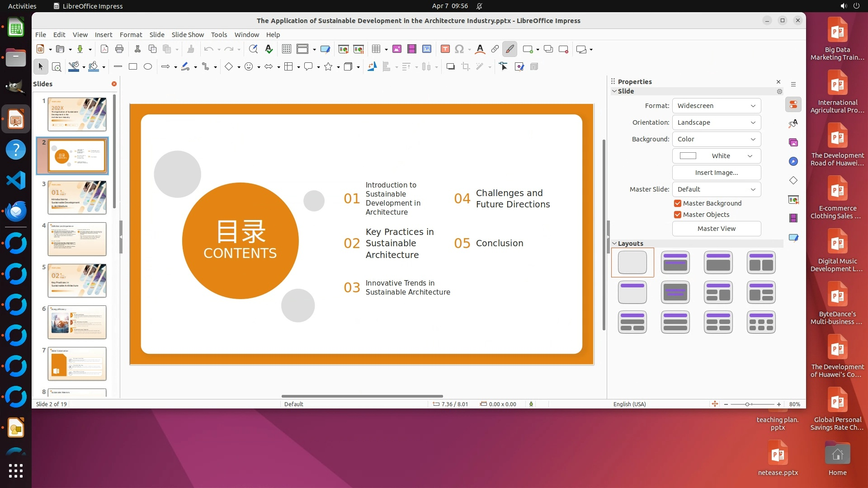The image size is (868, 488).
Task: Click the Master View button
Action: (x=716, y=229)
